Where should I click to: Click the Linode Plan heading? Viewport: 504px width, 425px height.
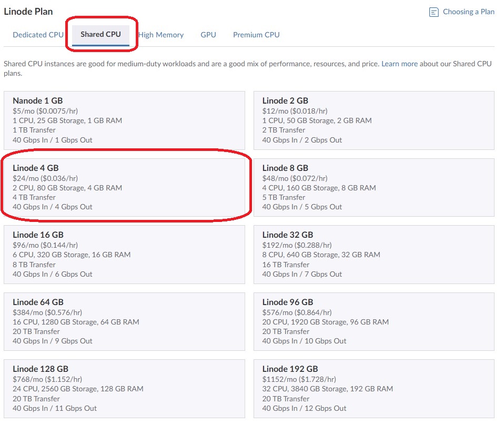[x=28, y=12]
